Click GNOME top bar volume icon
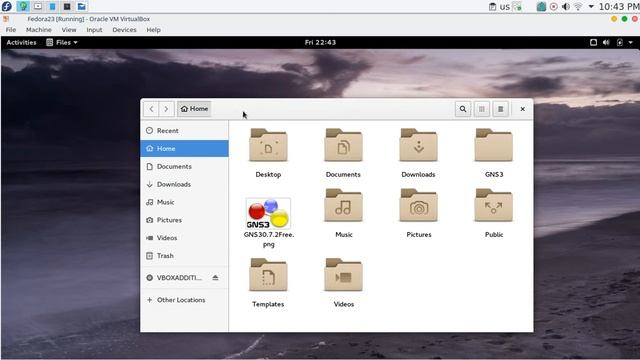640x360 pixels. [606, 42]
